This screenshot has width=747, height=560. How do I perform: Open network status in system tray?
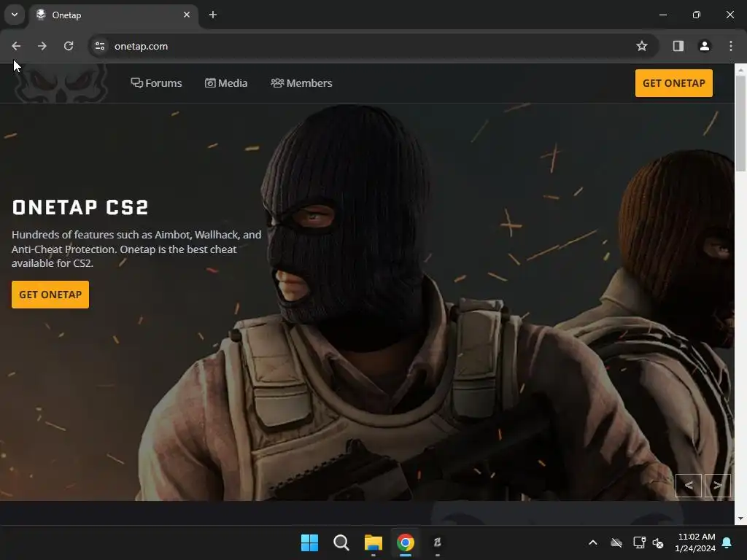click(639, 542)
